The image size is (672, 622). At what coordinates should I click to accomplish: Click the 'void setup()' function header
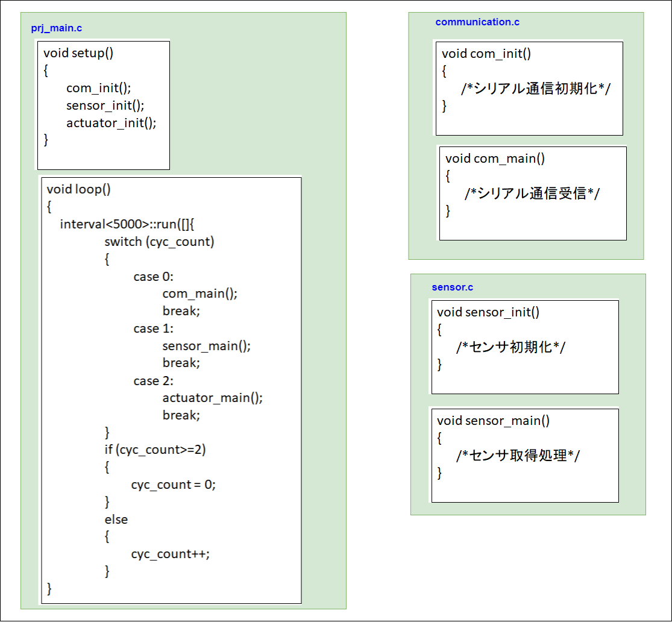click(78, 53)
